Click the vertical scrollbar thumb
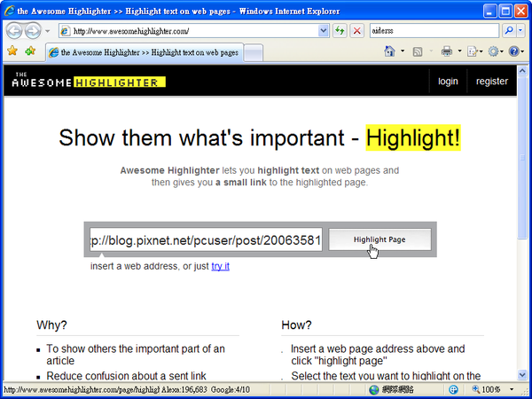The image size is (532, 399). (x=522, y=158)
